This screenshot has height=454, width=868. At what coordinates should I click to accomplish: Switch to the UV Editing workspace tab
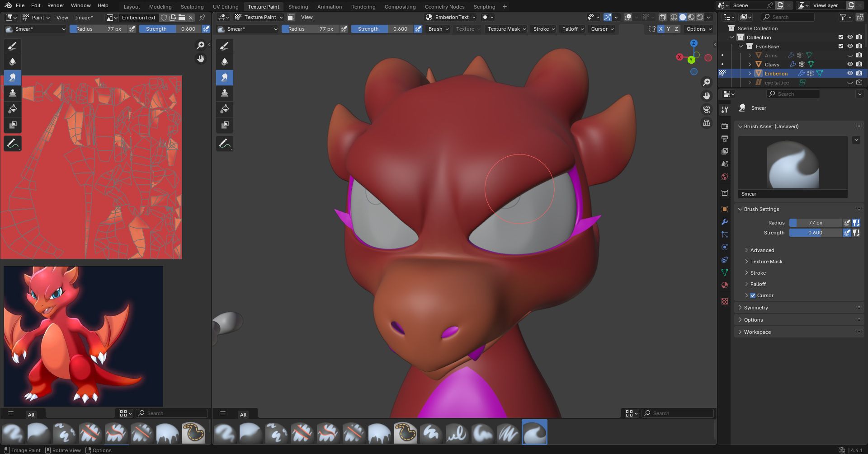(x=226, y=7)
